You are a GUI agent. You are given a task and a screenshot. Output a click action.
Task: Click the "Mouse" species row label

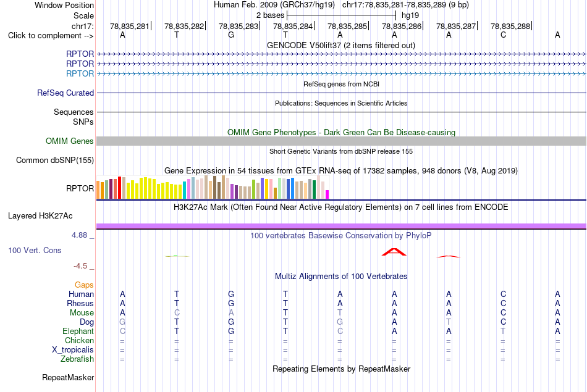[x=82, y=313]
